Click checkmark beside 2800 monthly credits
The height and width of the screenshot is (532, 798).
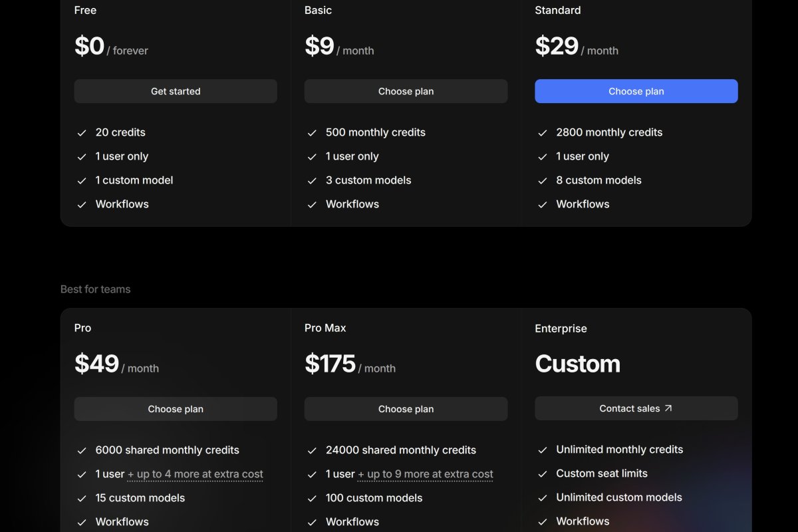coord(543,133)
